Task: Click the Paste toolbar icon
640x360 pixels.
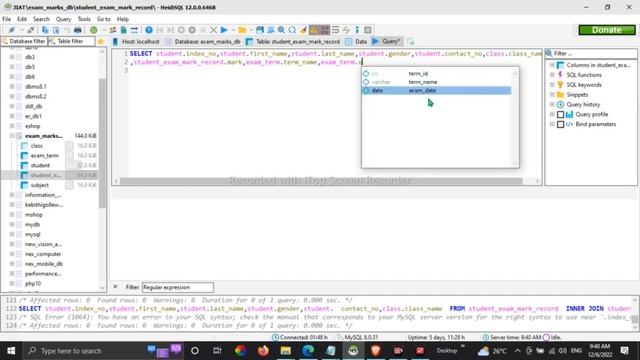Action: [x=56, y=30]
